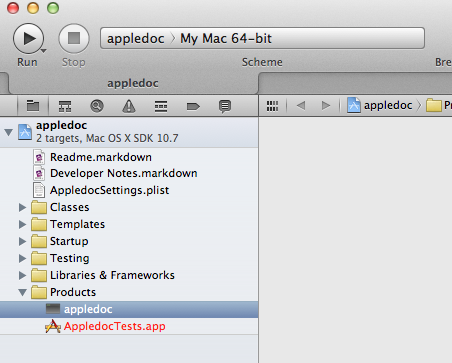Image resolution: width=452 pixels, height=363 pixels.
Task: Click the Developer Notes.markdown file icon
Action: pyautogui.click(x=39, y=173)
